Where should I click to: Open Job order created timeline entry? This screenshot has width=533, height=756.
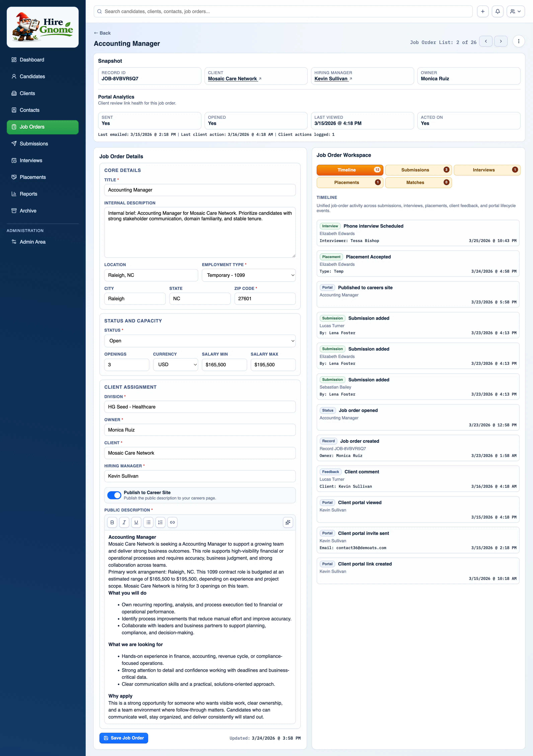coord(418,448)
